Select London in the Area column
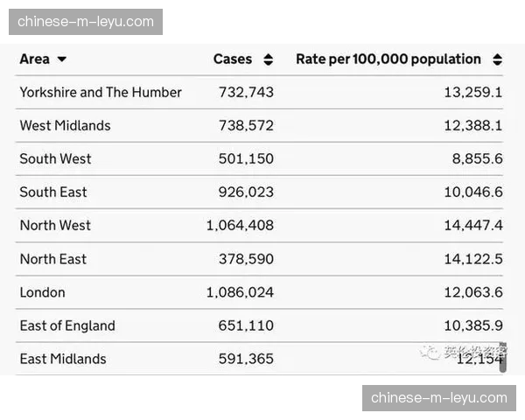This screenshot has width=525, height=420. tap(42, 292)
